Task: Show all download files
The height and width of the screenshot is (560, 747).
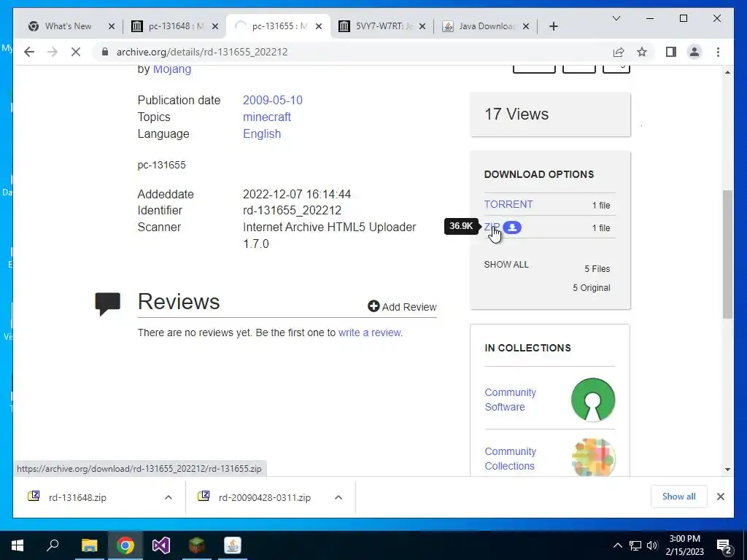Action: click(x=506, y=264)
